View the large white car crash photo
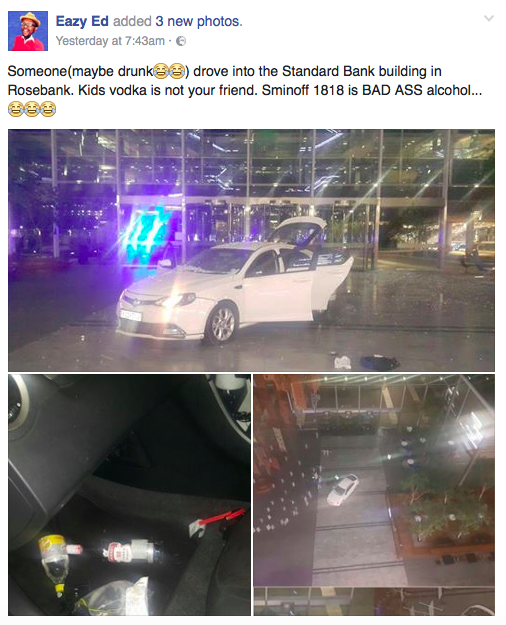Image resolution: width=506 pixels, height=625 pixels. (x=251, y=250)
